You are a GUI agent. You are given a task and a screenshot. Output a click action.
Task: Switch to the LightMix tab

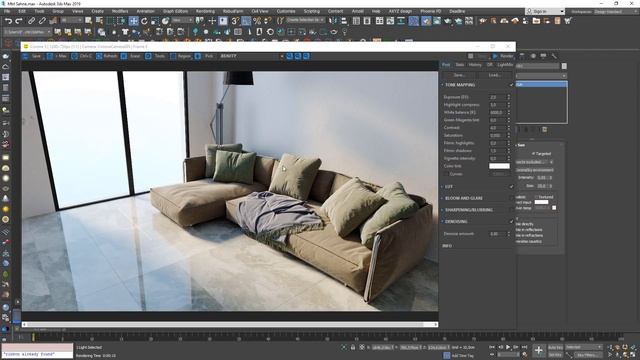(505, 65)
